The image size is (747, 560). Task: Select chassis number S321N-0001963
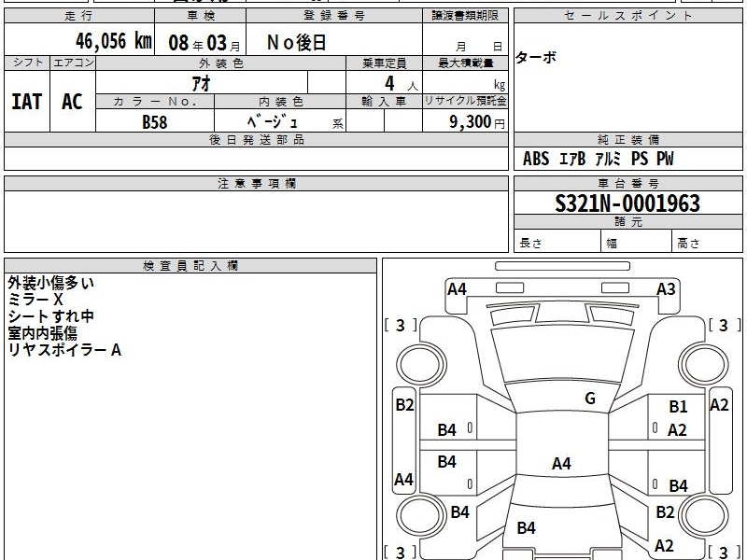(627, 203)
